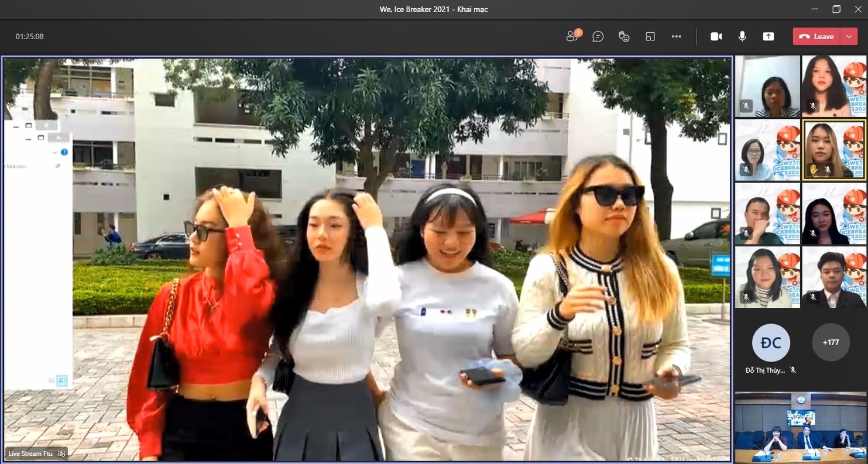Viewport: 868px width, 464px height.
Task: Click the title We, Ice Breaker 2021 - Khai mạc
Action: coord(434,9)
